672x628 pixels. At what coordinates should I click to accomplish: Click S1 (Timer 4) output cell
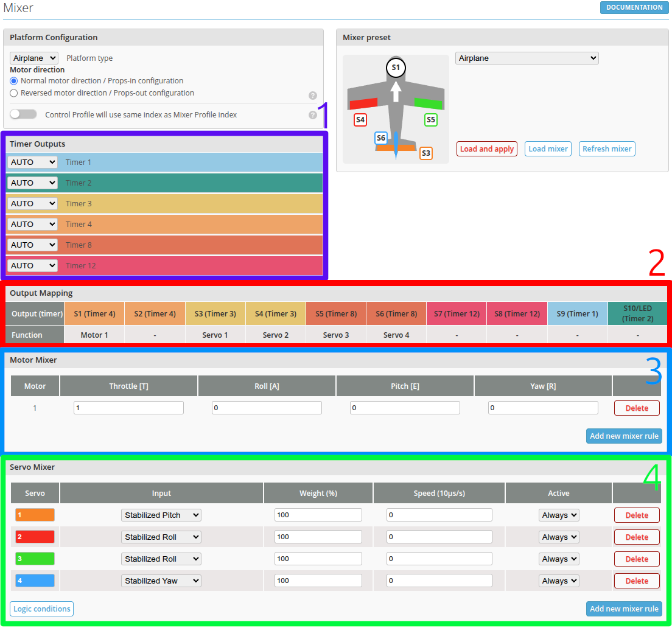point(95,313)
